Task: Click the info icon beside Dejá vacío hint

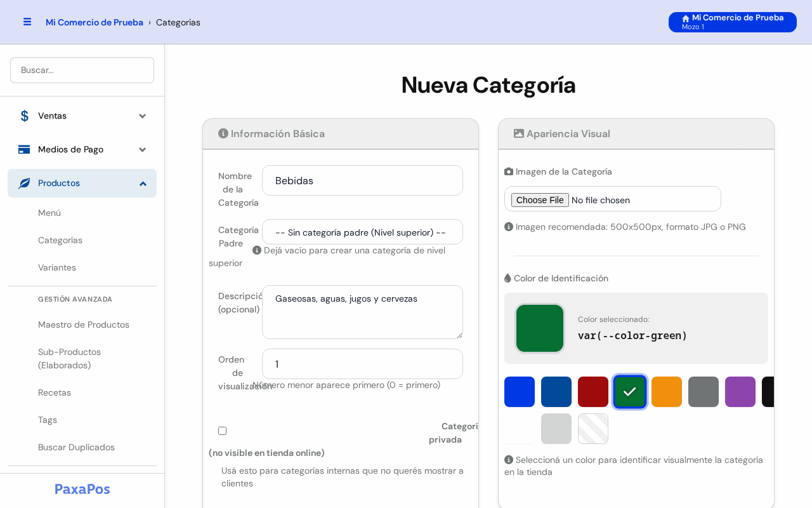Action: [x=257, y=250]
